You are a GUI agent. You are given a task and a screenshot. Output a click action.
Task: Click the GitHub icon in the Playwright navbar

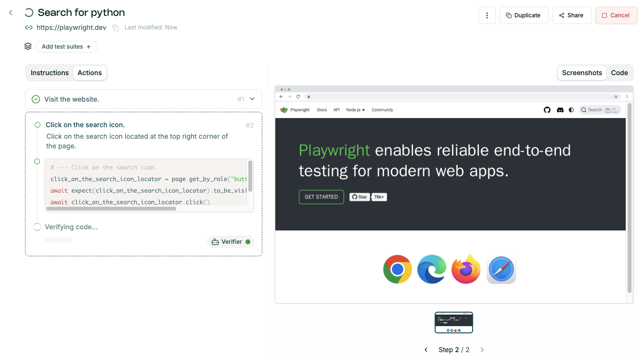547,110
